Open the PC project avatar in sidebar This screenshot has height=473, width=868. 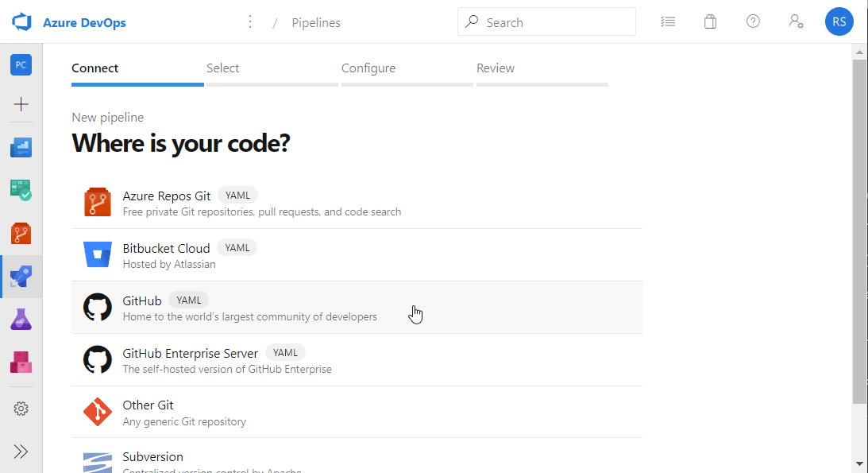click(21, 65)
